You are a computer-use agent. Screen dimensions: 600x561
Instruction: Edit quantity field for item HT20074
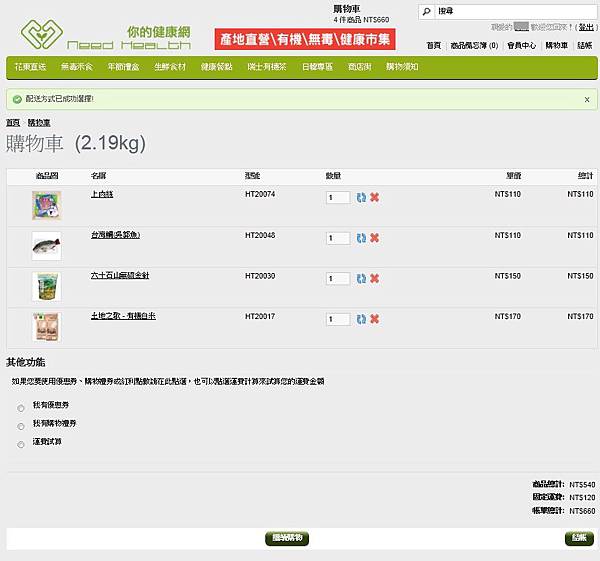(338, 197)
